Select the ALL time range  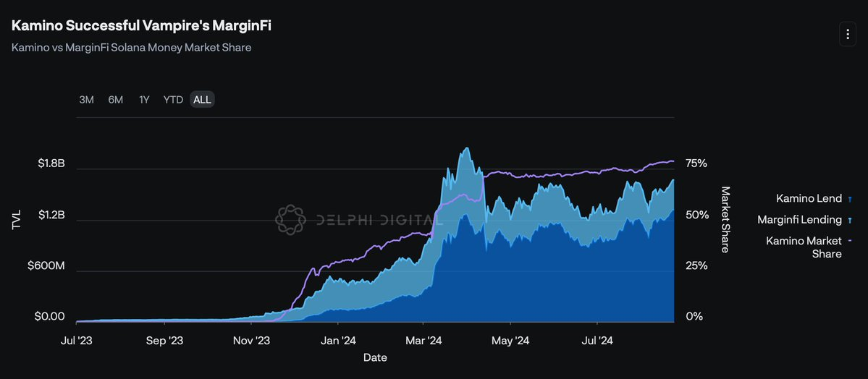[x=203, y=100]
